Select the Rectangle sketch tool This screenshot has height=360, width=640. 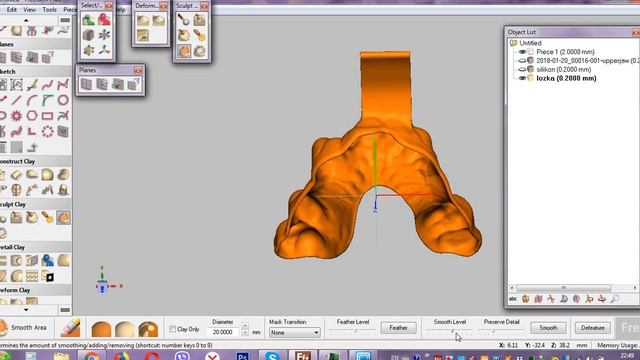47,116
